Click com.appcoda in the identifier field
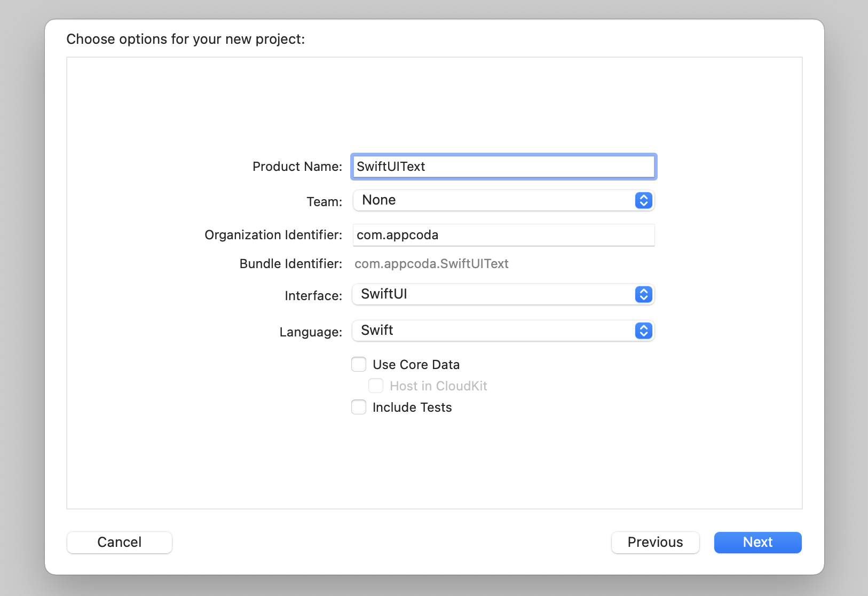The height and width of the screenshot is (596, 868). tap(398, 235)
